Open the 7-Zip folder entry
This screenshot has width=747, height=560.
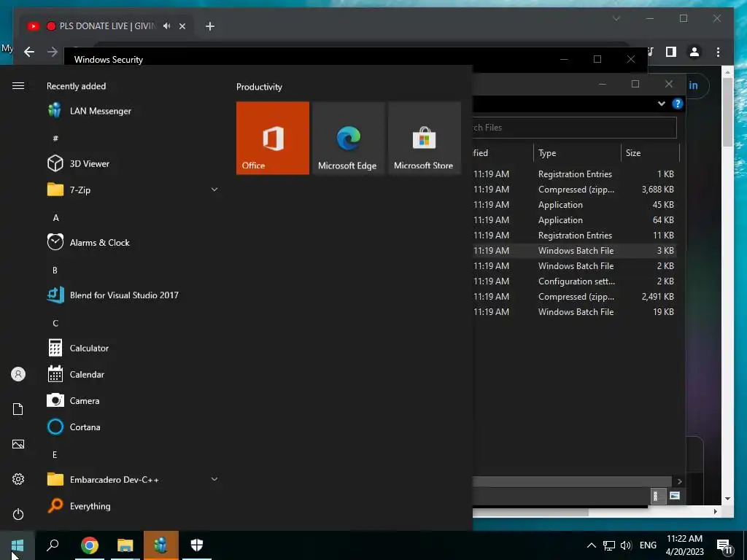[132, 190]
